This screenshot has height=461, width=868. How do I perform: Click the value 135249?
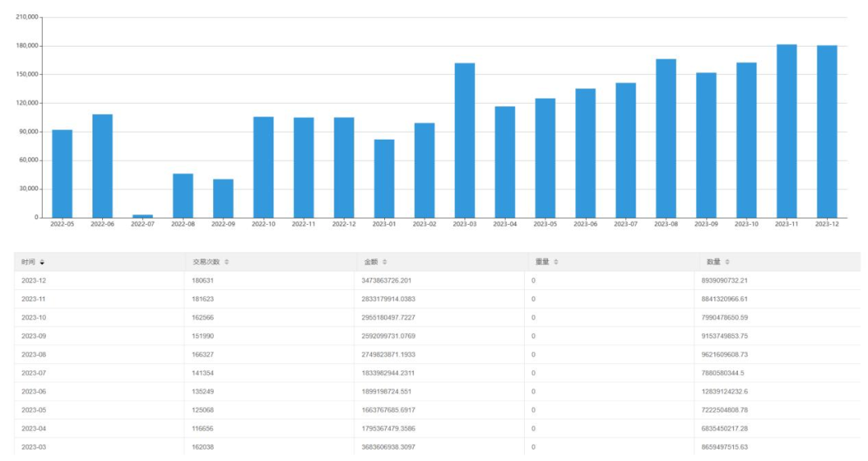pos(203,391)
